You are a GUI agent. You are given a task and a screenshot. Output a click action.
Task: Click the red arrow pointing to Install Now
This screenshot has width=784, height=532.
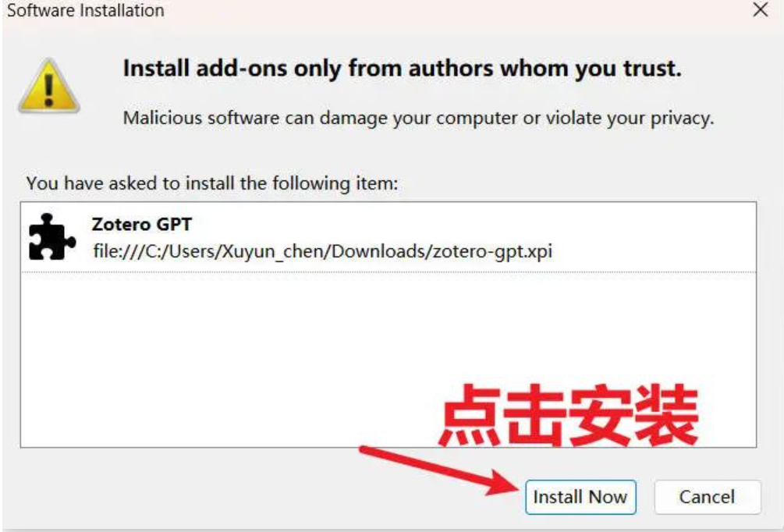coord(440,470)
